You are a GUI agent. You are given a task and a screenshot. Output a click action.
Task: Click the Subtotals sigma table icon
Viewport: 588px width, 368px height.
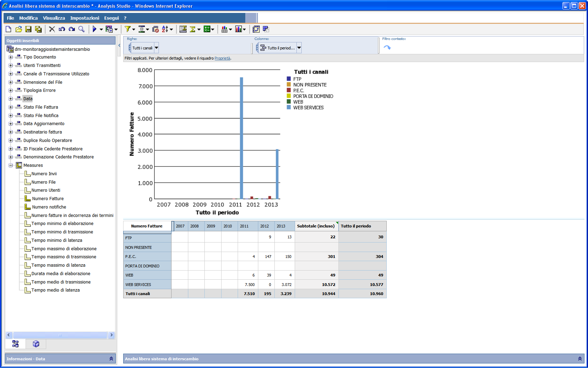pos(183,29)
